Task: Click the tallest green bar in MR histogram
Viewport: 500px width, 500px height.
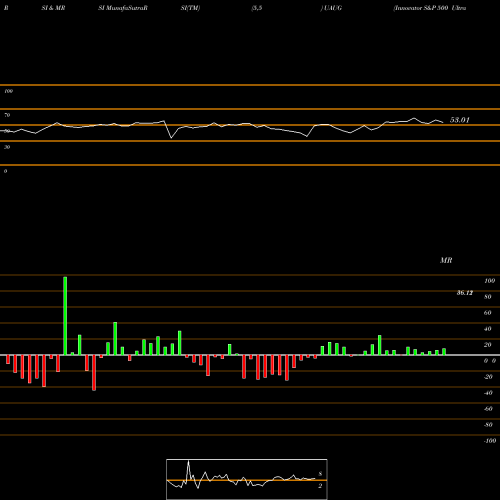Action: tap(65, 316)
